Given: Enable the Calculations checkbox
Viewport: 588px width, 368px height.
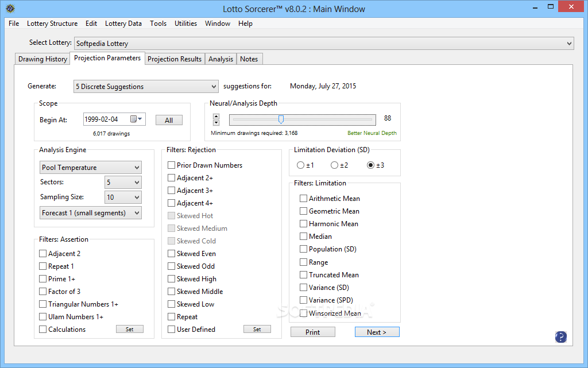Looking at the screenshot, I should click(x=42, y=329).
